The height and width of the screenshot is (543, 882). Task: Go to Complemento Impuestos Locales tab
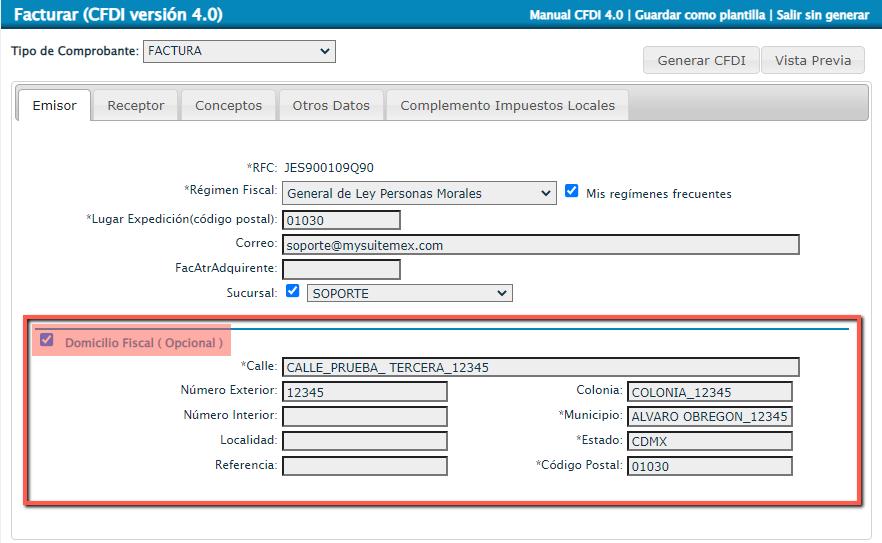pyautogui.click(x=507, y=105)
